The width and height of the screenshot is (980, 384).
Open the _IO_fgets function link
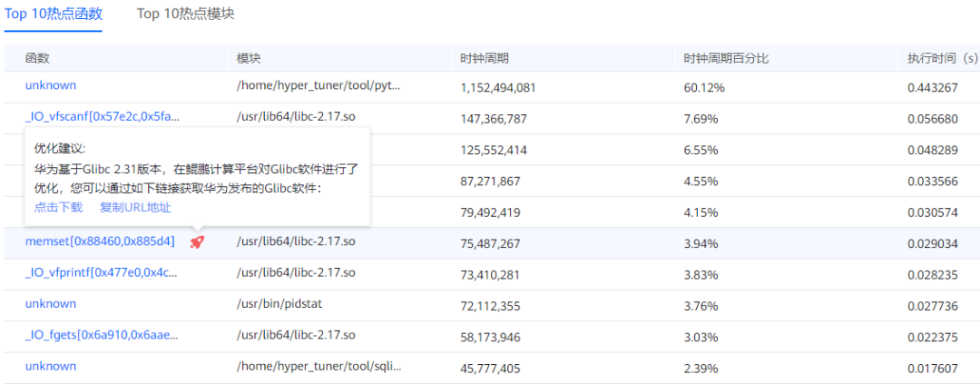(102, 335)
